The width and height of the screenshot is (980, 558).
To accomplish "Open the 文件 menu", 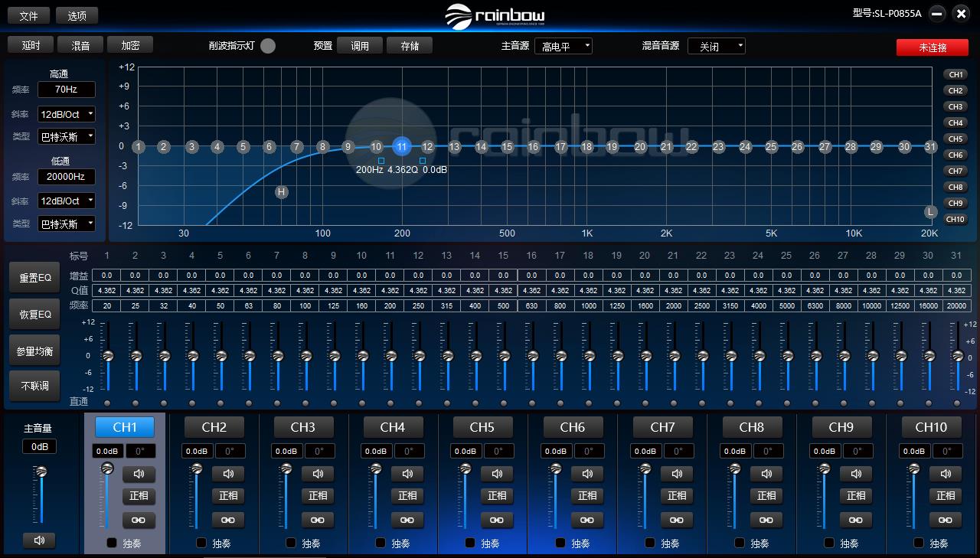I will pos(29,15).
